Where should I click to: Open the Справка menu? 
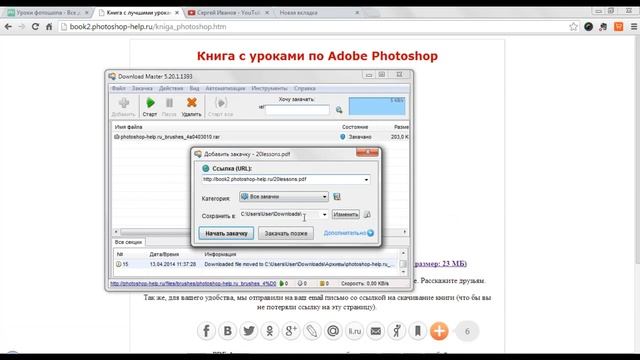[x=304, y=89]
